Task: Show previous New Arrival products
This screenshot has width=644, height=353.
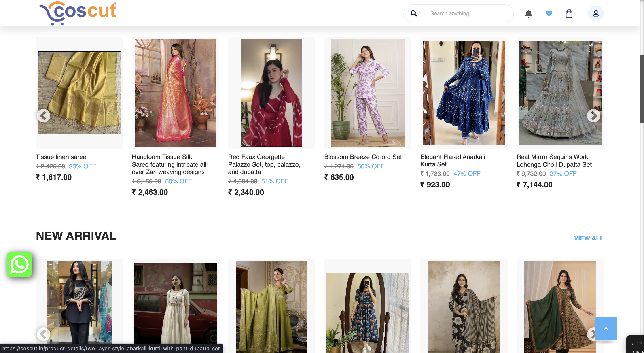Action: click(x=44, y=334)
